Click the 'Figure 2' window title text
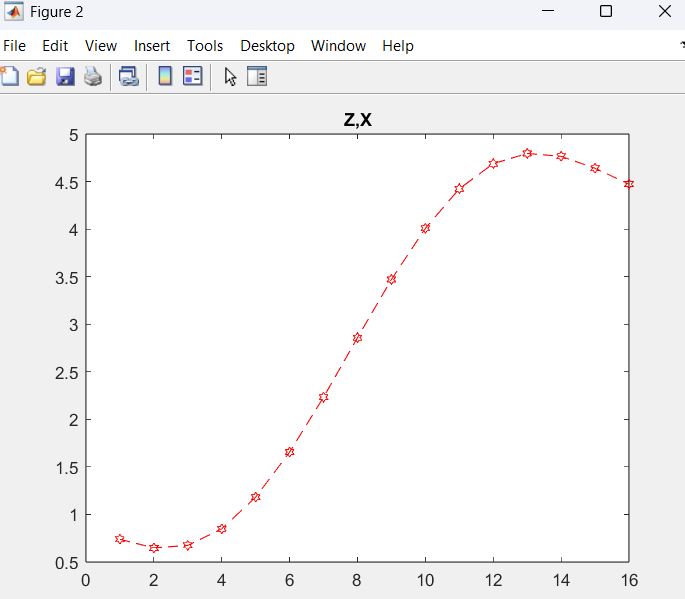Screen dimensions: 685x599 click(56, 12)
